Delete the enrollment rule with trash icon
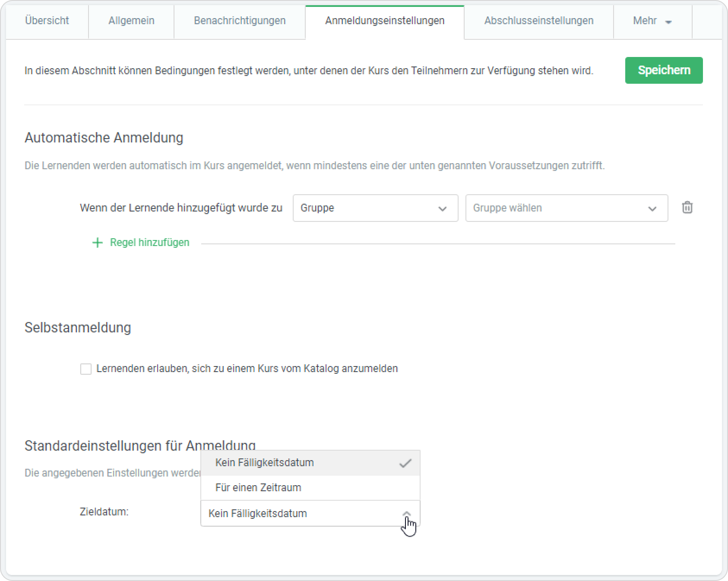728x581 pixels. (687, 208)
